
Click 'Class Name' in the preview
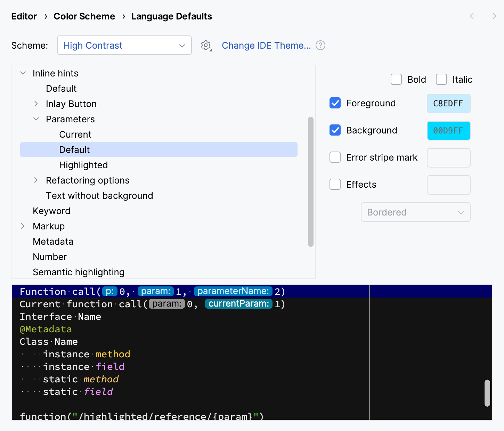(49, 342)
